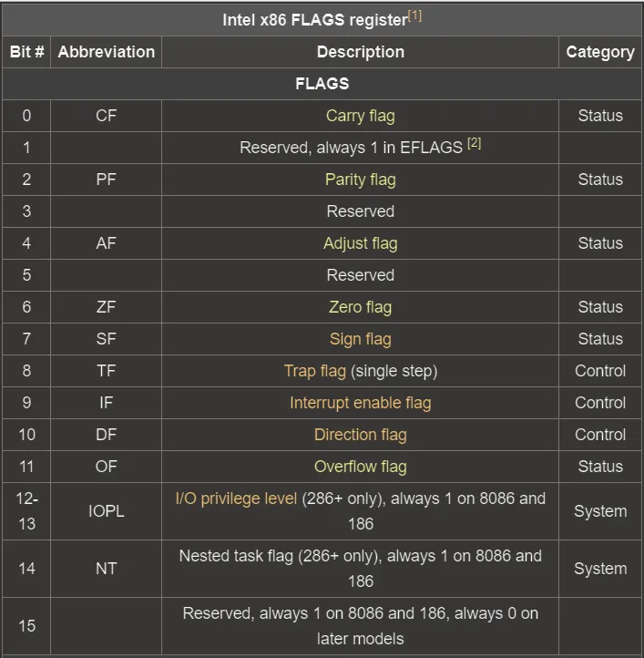644x658 pixels.
Task: Open the Trap flag link
Action: (x=315, y=371)
